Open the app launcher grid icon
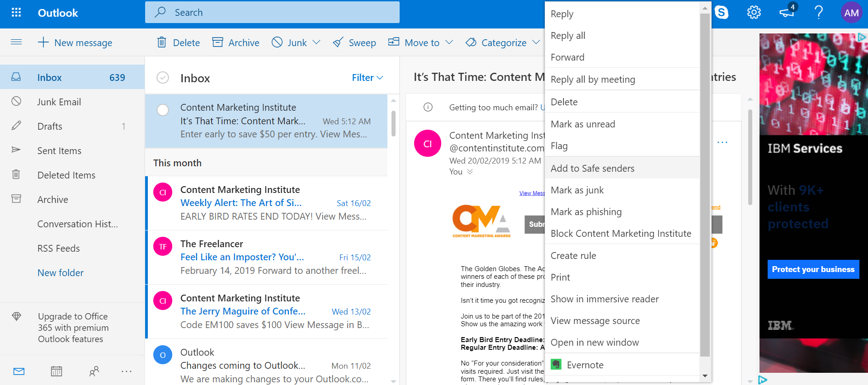This screenshot has width=868, height=385. coord(16,13)
